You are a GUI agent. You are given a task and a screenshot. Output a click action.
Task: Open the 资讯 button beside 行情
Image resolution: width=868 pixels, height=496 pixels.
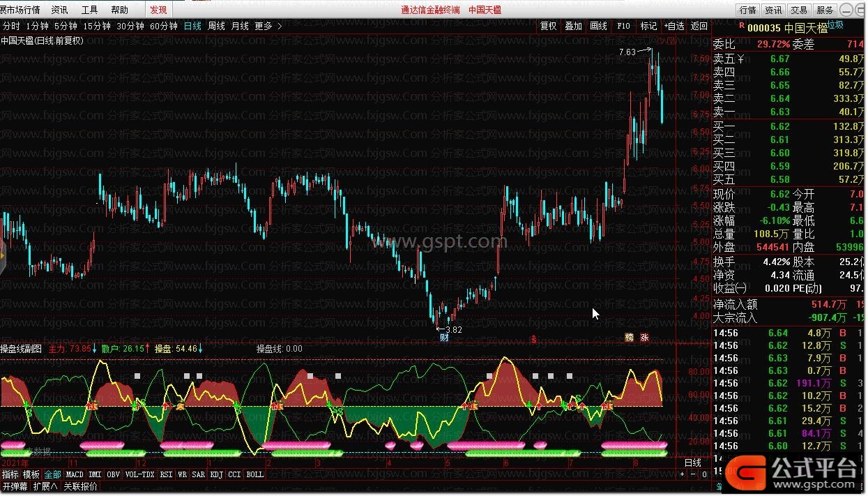pos(773,10)
